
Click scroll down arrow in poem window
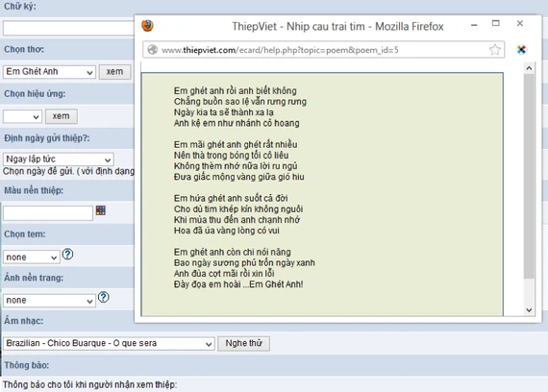[x=529, y=310]
